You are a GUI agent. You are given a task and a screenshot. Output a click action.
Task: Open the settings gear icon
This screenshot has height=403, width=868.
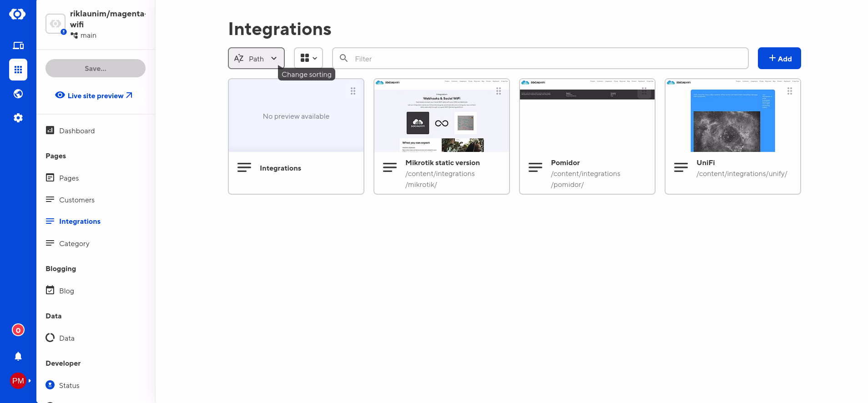click(x=18, y=118)
